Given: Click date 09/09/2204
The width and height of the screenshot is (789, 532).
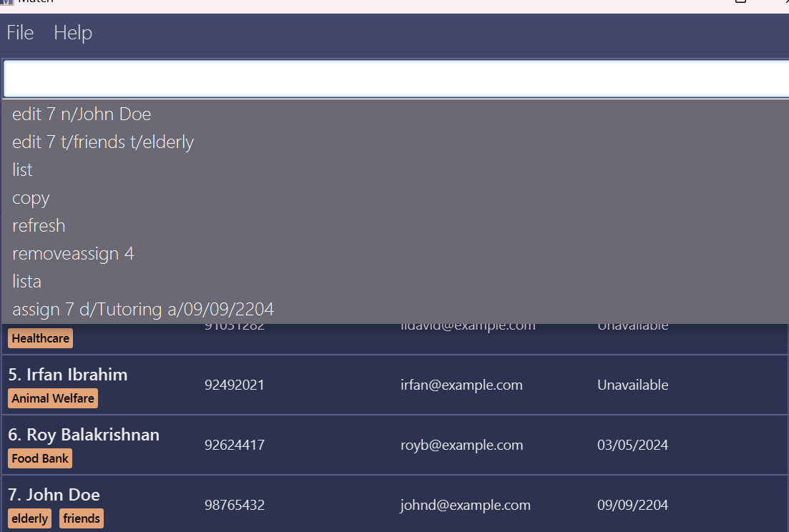Looking at the screenshot, I should [632, 505].
